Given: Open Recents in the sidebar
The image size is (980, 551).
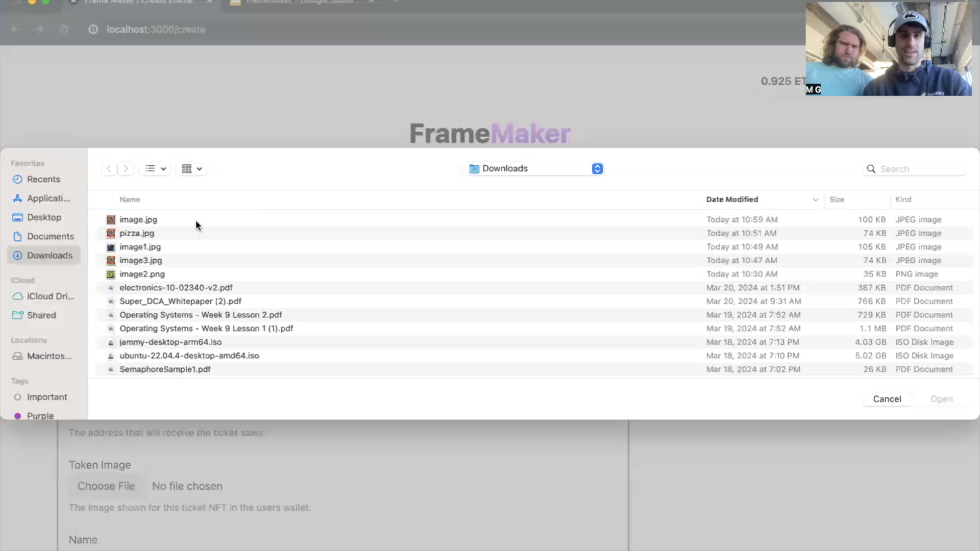Looking at the screenshot, I should click(43, 179).
